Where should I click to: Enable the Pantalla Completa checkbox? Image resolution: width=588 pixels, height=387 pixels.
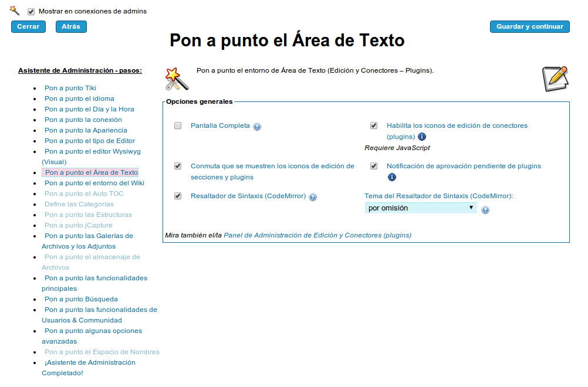[178, 125]
